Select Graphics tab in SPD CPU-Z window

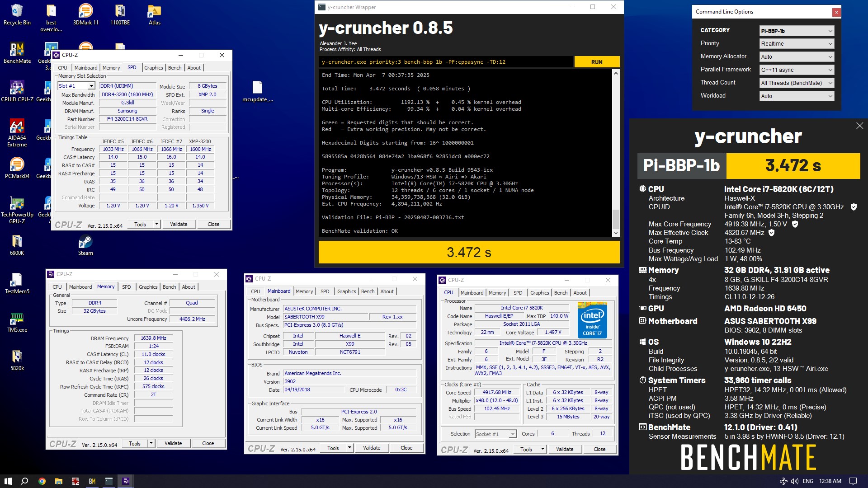click(154, 68)
